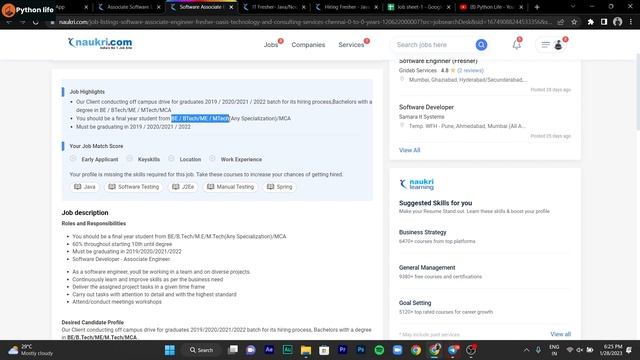Image resolution: width=640 pixels, height=360 pixels.
Task: Open the Companies menu
Action: coord(308,45)
